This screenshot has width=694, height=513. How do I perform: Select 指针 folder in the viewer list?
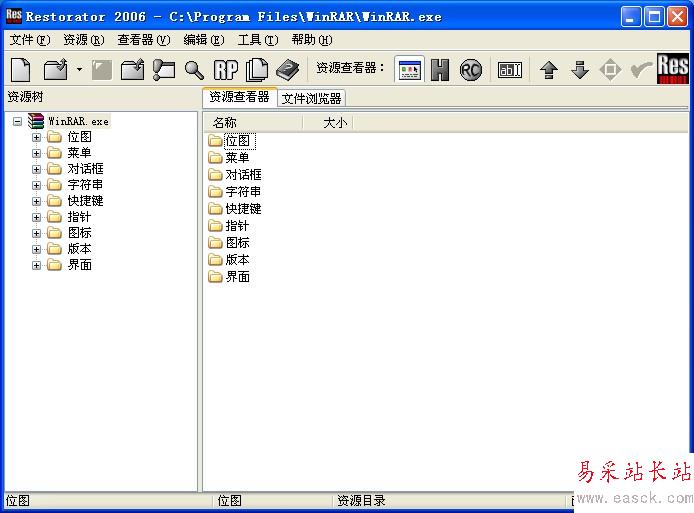pyautogui.click(x=229, y=226)
